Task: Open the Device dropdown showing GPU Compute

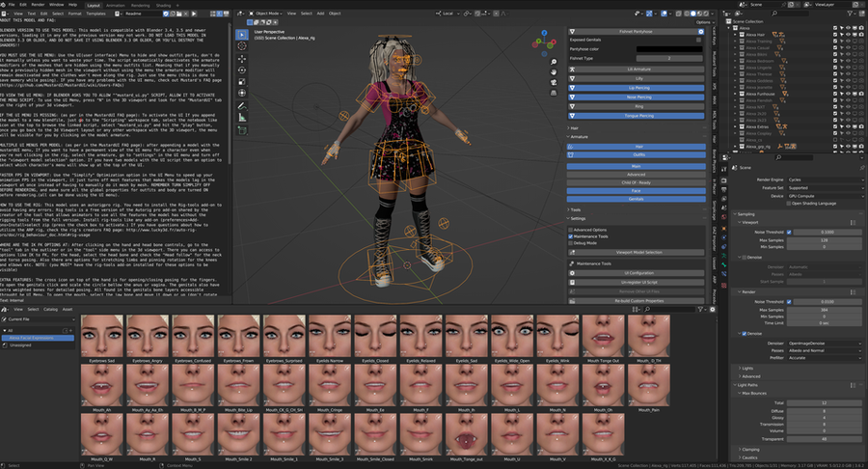Action: click(825, 196)
